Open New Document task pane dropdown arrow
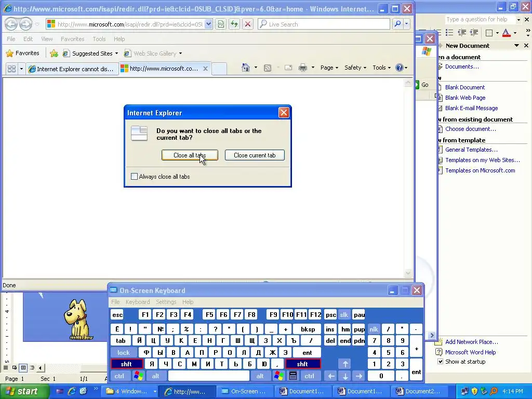Screen dimensions: 532x399 (x=516, y=46)
